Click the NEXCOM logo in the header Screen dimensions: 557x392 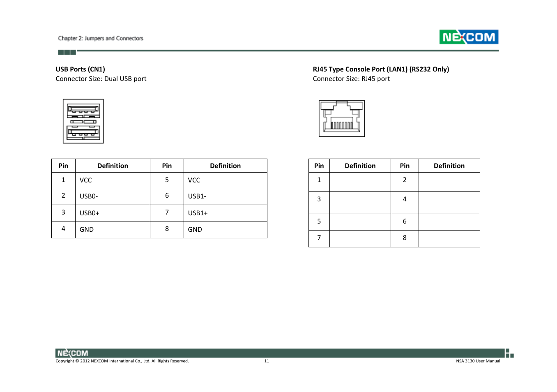[469, 37]
